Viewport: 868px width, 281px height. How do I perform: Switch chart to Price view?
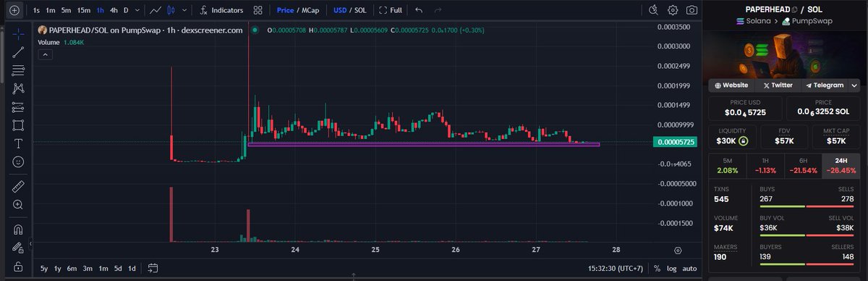click(x=285, y=11)
